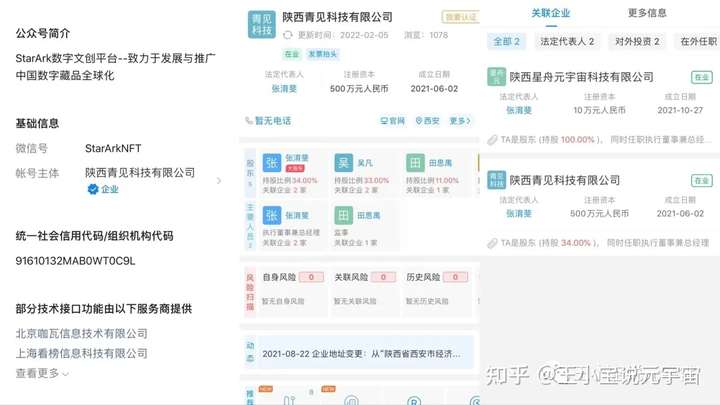Tap the 2021-10-27 founding date
The height and width of the screenshot is (405, 720).
(680, 110)
